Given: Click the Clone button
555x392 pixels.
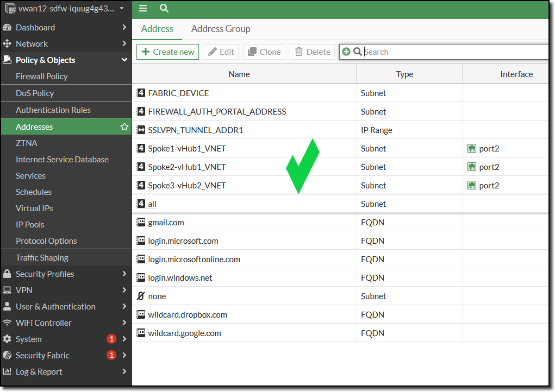Looking at the screenshot, I should point(264,52).
